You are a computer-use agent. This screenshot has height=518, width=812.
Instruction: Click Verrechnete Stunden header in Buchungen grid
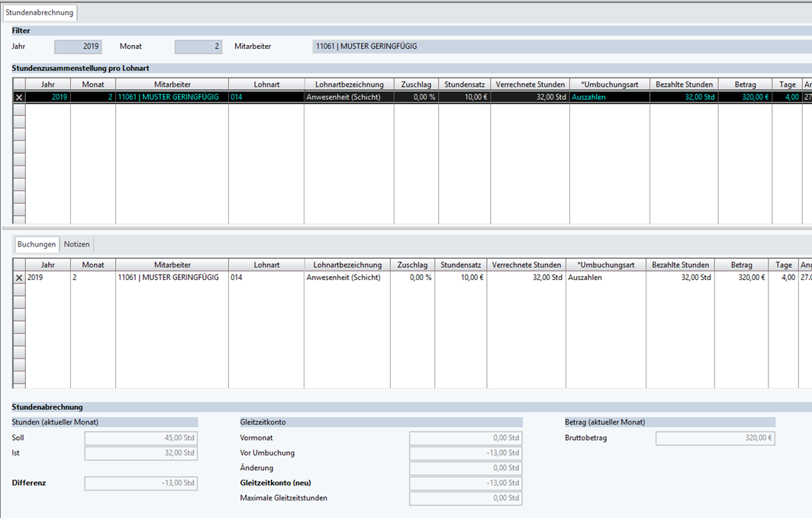526,265
